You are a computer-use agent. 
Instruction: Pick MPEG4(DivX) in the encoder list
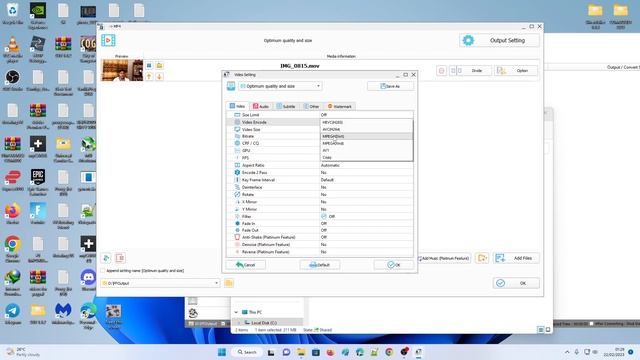367,136
